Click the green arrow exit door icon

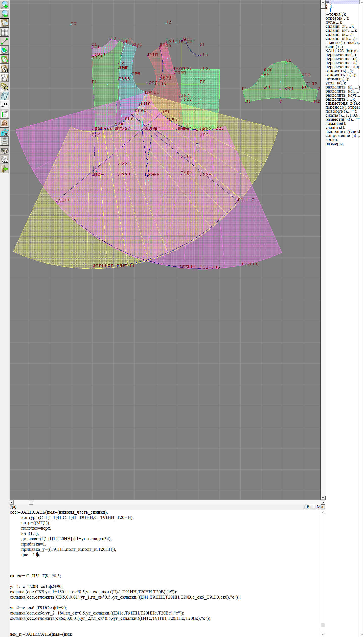pos(5,169)
